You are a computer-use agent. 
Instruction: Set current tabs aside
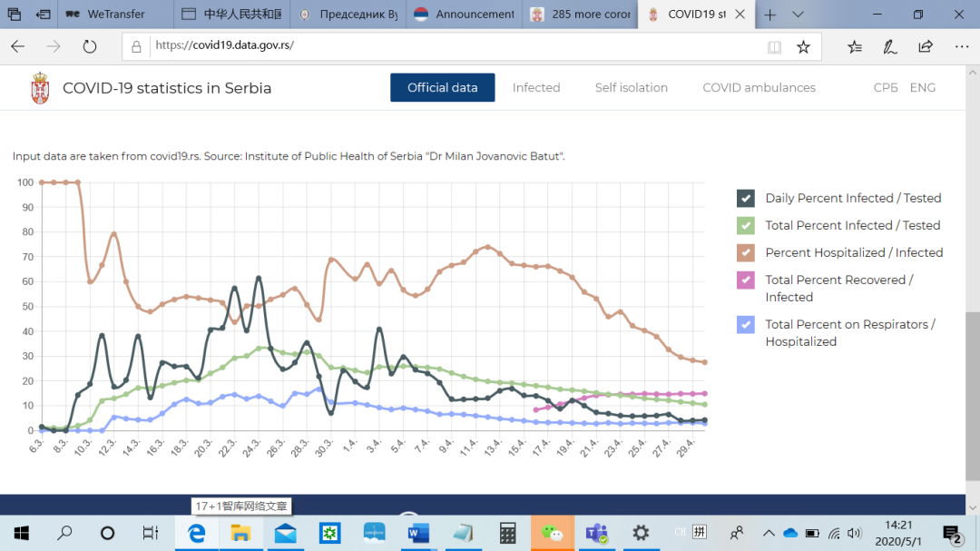click(x=44, y=14)
